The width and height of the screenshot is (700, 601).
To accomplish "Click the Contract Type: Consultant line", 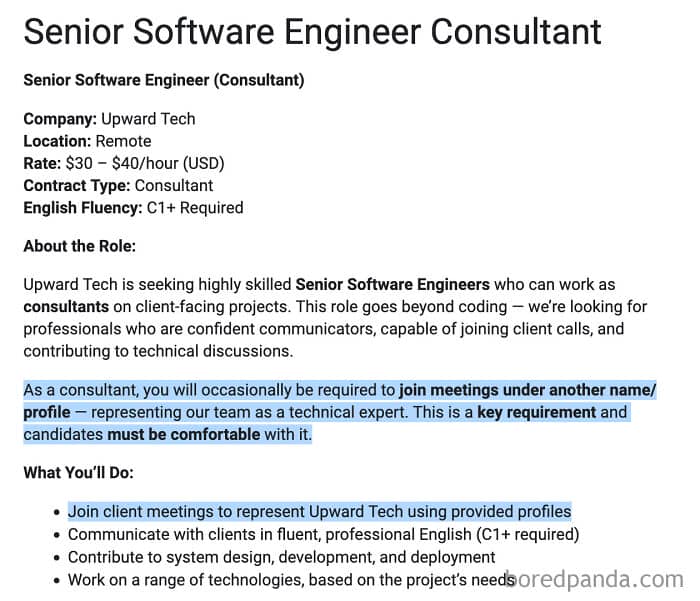I will [x=118, y=185].
